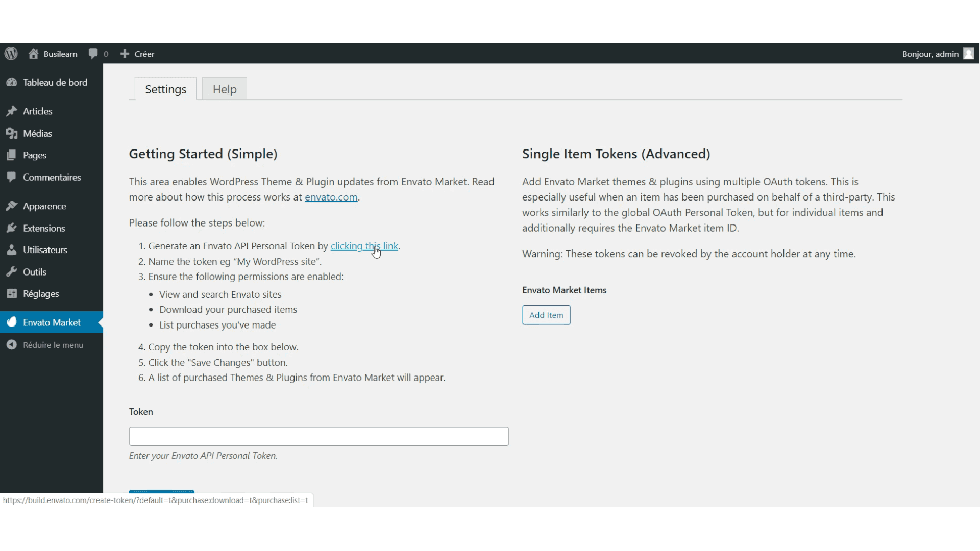980x551 pixels.
Task: Navigate to Articles section
Action: 37,111
